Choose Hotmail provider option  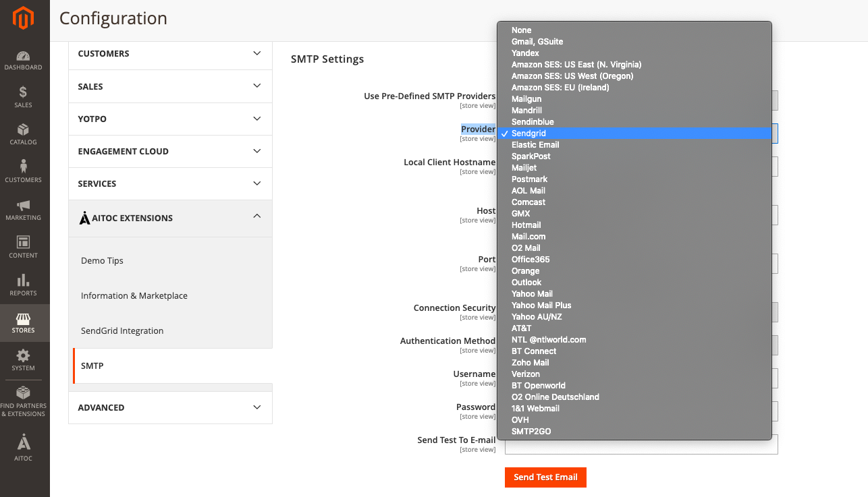tap(634, 225)
